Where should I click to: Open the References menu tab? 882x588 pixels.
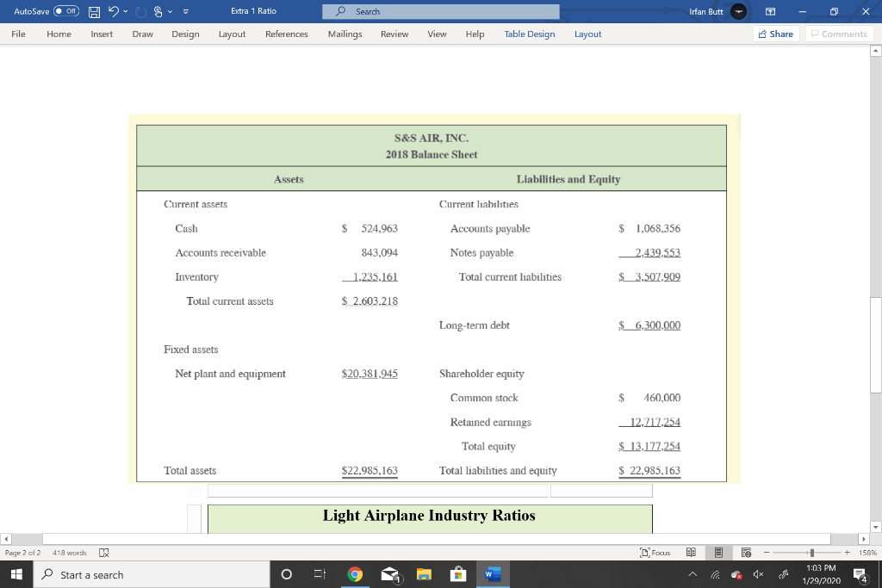point(284,34)
